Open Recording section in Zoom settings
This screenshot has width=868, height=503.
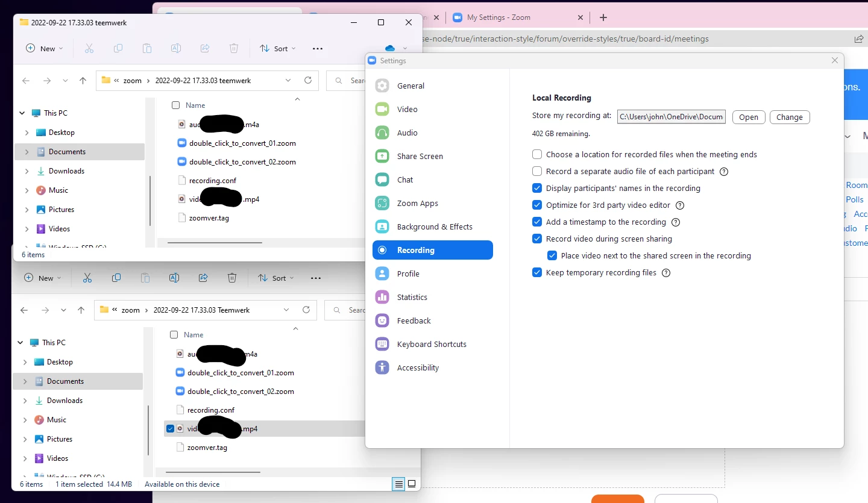433,250
